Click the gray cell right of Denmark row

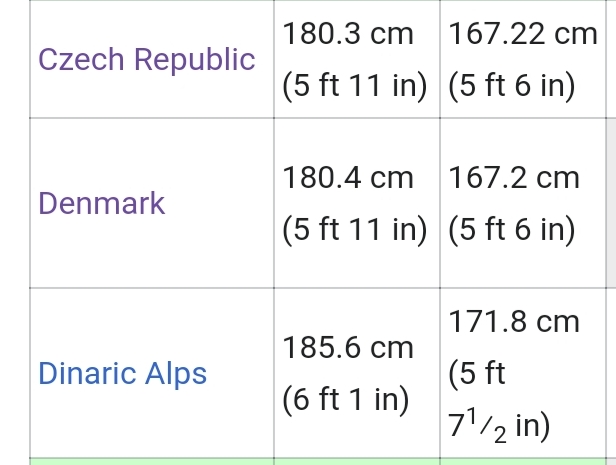click(x=609, y=203)
